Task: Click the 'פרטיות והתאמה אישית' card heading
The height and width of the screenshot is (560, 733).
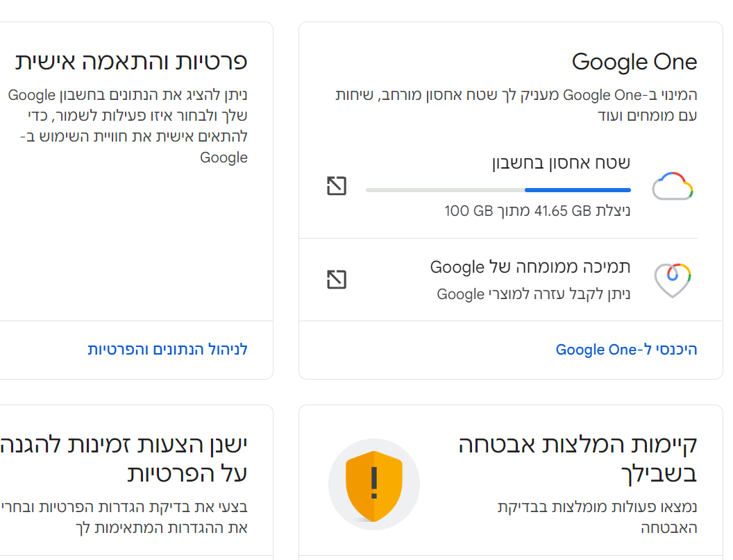Action: [131, 62]
